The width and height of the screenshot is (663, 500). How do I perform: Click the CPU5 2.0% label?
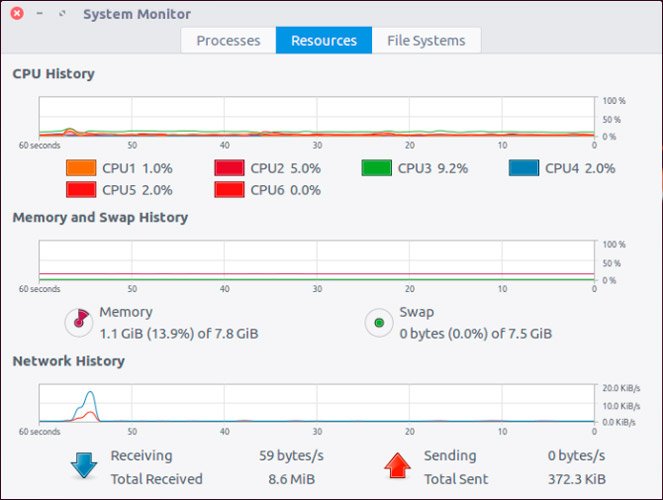pyautogui.click(x=137, y=190)
